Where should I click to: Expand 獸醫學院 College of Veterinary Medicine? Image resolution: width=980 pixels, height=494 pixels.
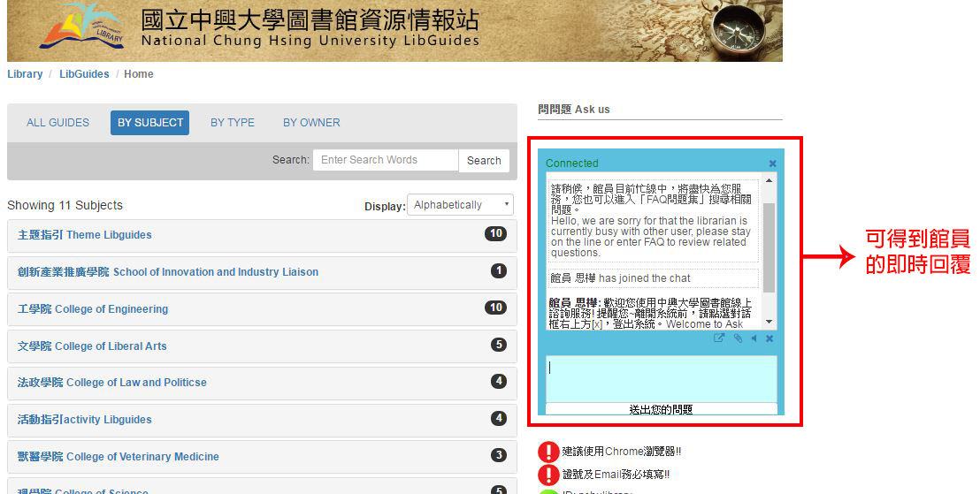pyautogui.click(x=262, y=457)
